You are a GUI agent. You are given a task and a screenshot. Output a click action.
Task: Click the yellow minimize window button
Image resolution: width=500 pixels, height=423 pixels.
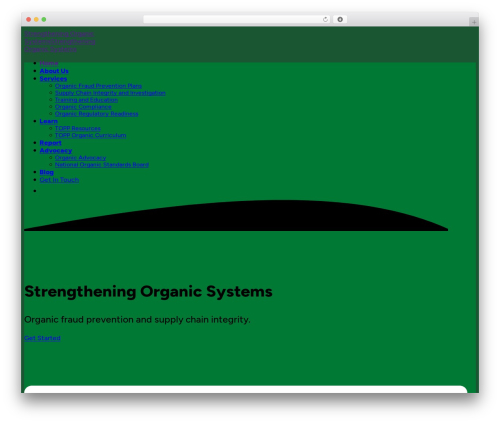36,19
